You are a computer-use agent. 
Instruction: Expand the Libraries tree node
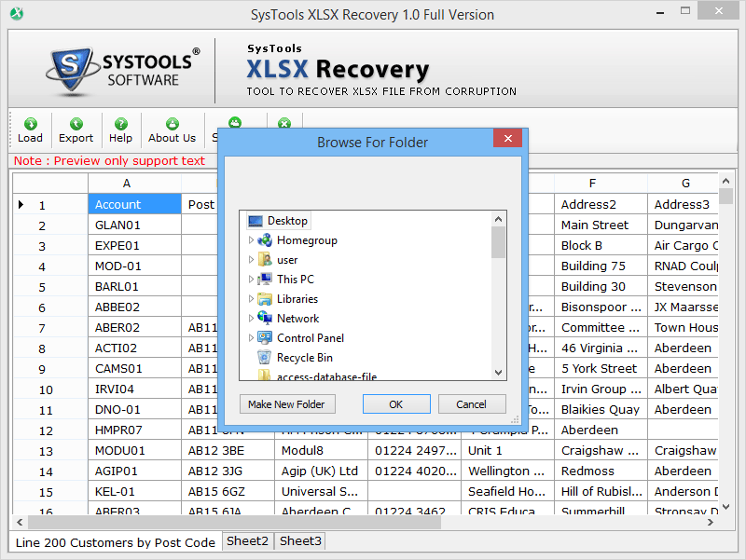[x=251, y=299]
